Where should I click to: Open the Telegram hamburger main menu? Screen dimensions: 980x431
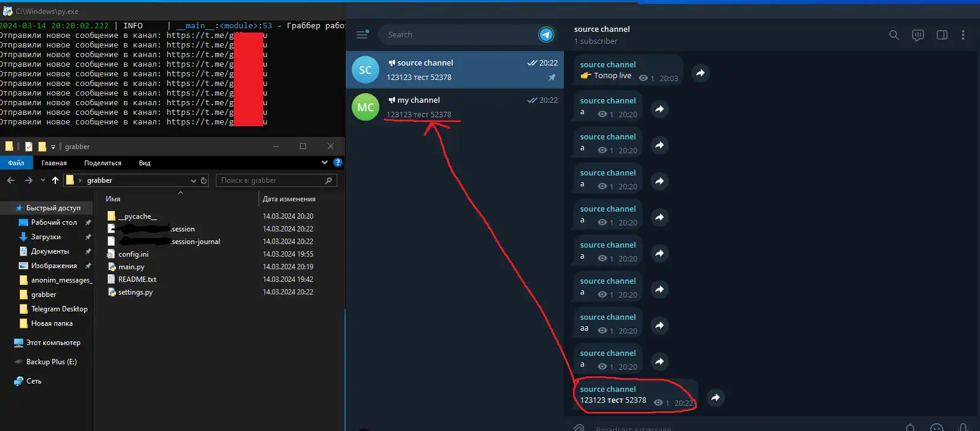click(x=362, y=35)
